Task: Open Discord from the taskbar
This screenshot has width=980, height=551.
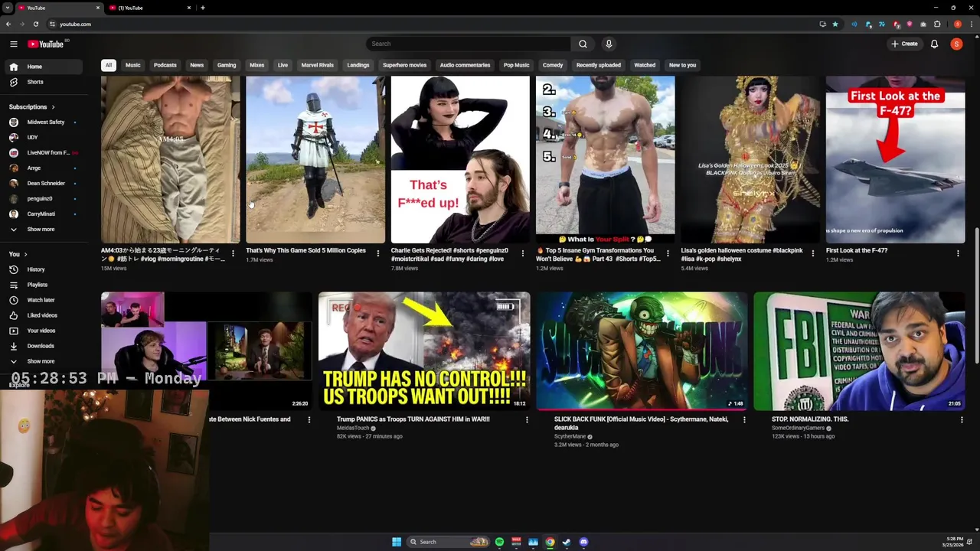Action: point(583,542)
